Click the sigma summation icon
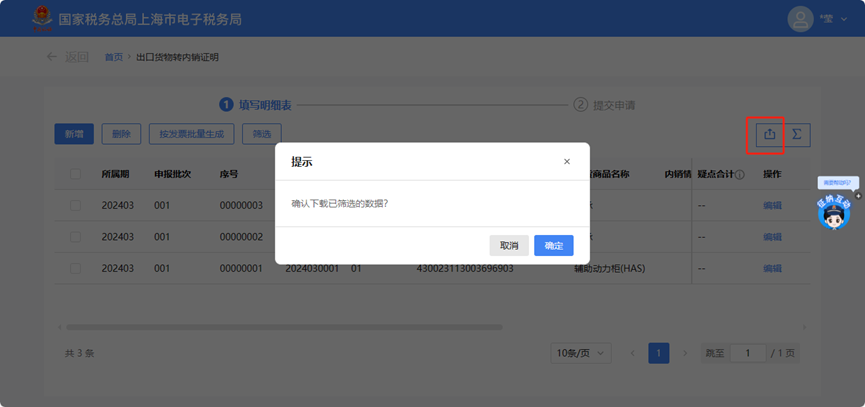This screenshot has height=407, width=865. tap(797, 134)
